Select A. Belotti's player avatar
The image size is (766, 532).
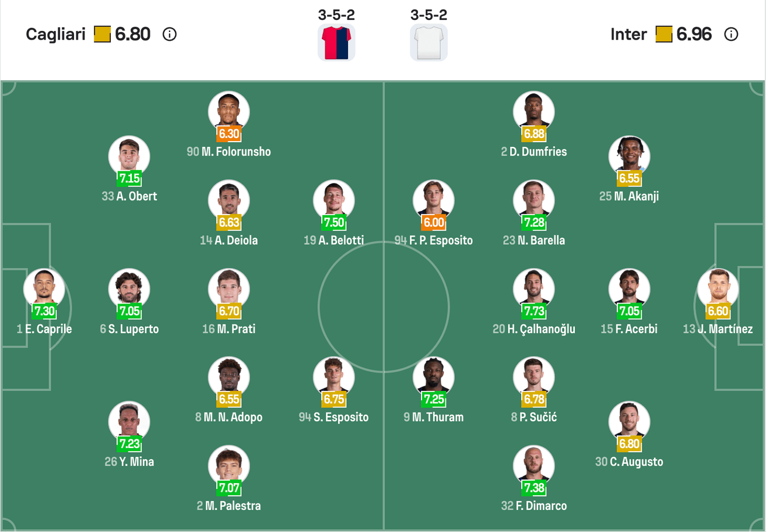click(x=333, y=200)
